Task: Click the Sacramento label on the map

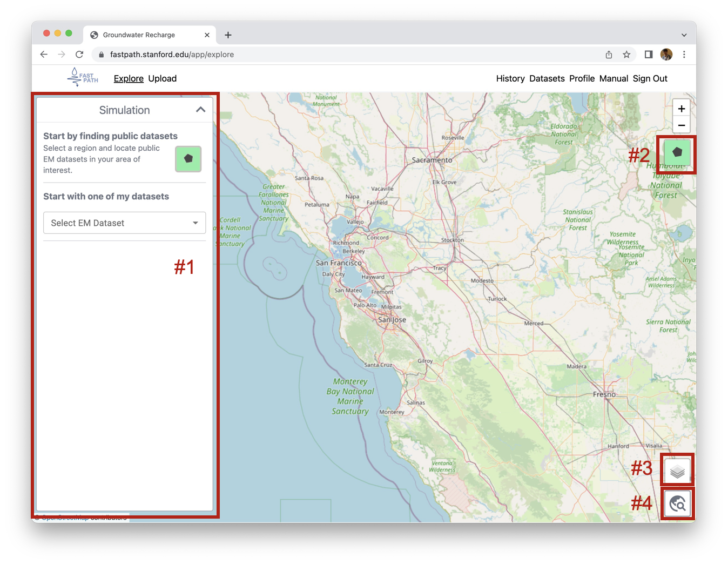Action: coord(432,160)
